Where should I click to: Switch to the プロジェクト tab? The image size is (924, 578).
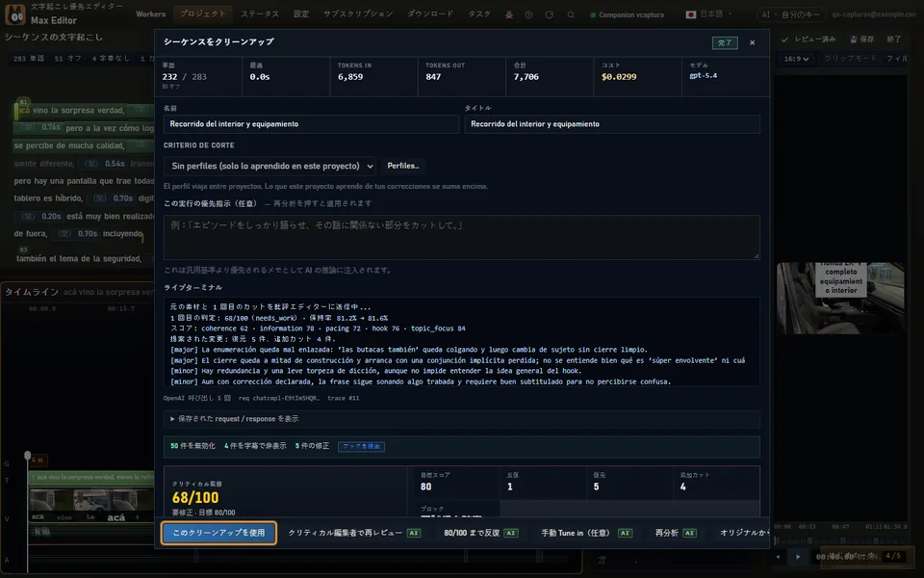coord(203,14)
